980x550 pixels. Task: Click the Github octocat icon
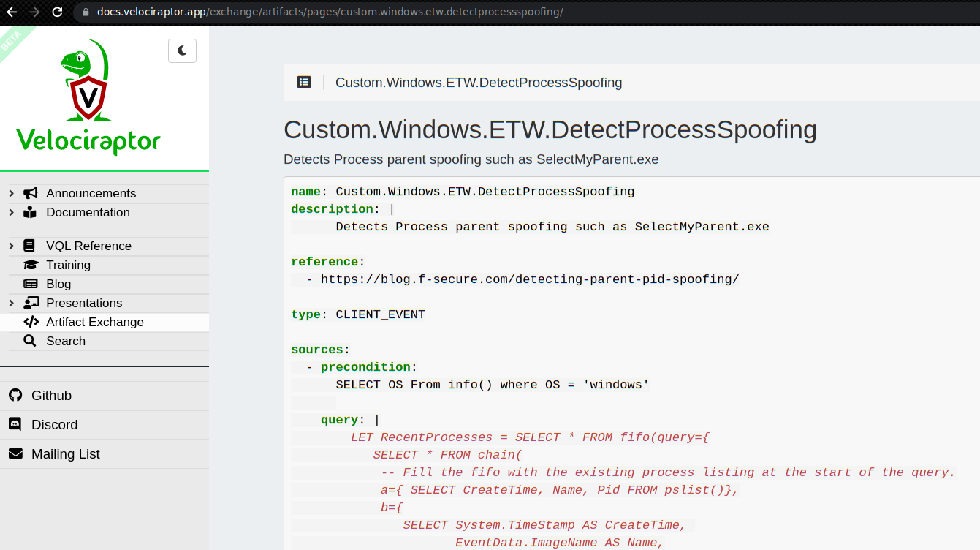[15, 395]
